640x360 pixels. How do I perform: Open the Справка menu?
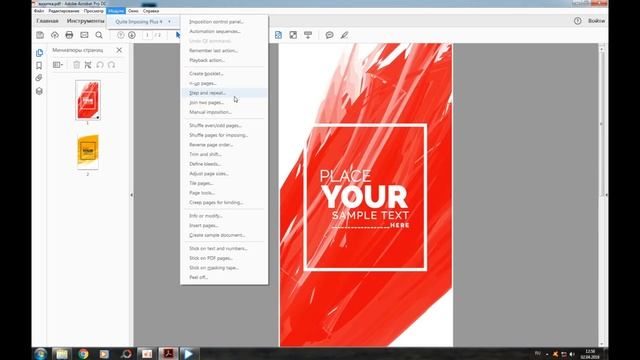151,11
